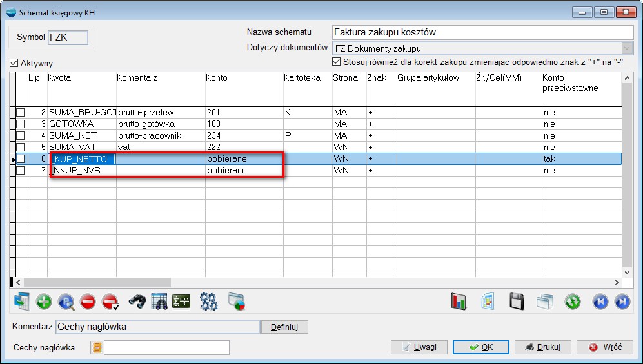Click the Konto column header

(x=217, y=78)
